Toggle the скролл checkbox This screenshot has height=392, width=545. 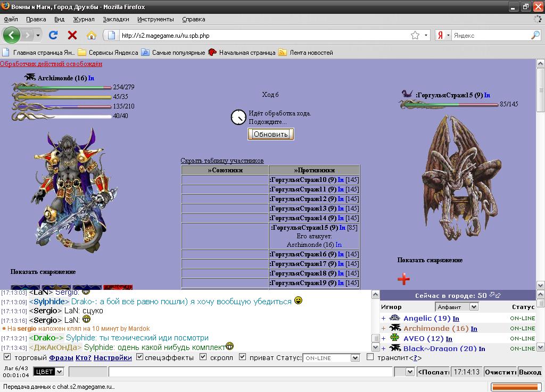[x=203, y=357]
